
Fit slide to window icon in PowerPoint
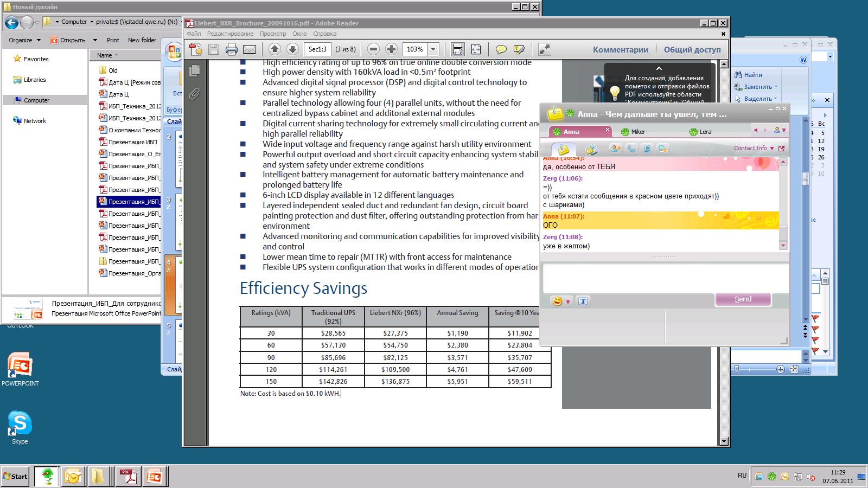(794, 369)
